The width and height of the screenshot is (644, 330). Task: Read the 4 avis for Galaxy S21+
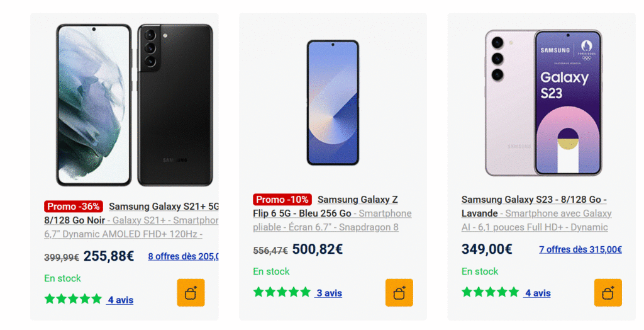tap(120, 300)
